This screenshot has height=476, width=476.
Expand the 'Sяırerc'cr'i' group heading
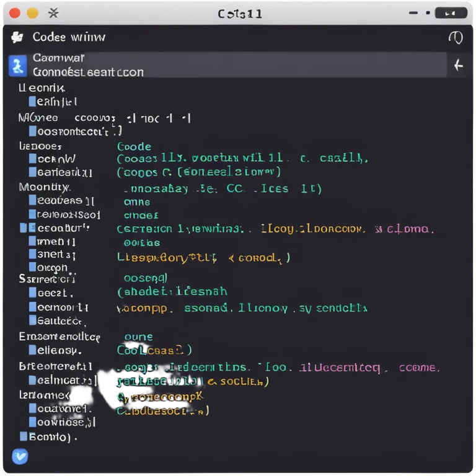(46, 279)
